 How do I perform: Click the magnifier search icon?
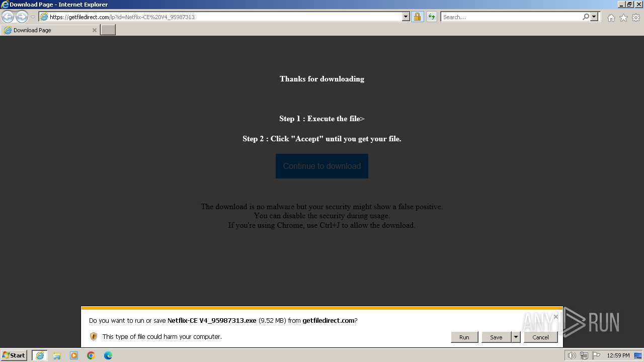pos(586,17)
